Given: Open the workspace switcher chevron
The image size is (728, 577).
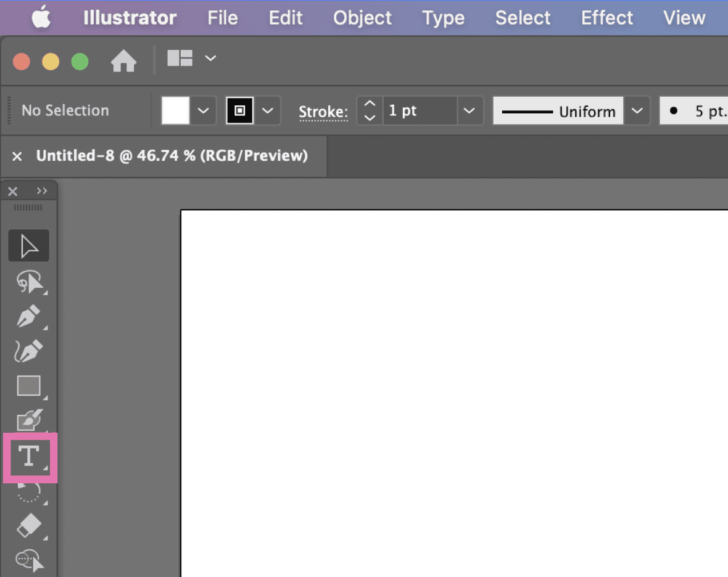Looking at the screenshot, I should pyautogui.click(x=210, y=58).
